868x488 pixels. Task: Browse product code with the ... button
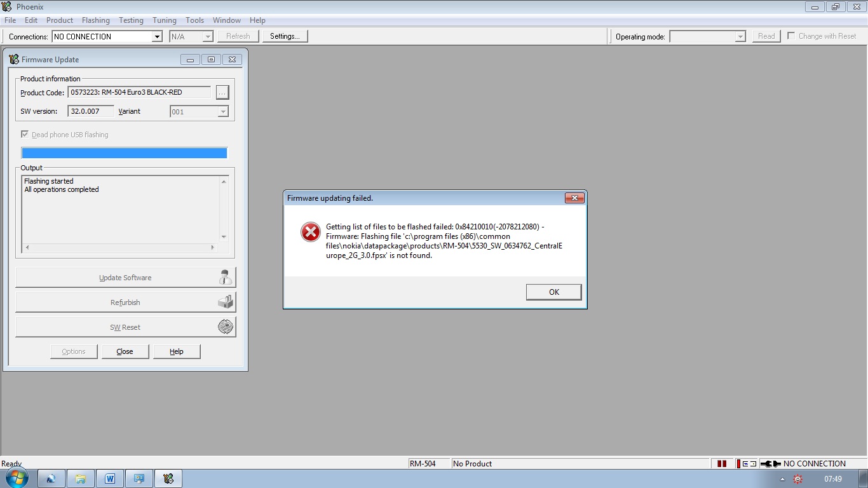(222, 92)
